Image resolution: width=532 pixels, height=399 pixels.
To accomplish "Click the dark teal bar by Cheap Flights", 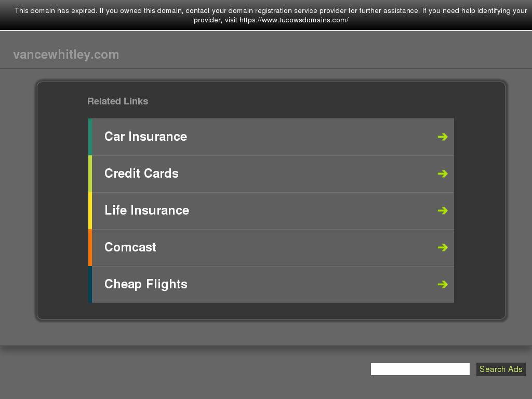I will coord(90,284).
